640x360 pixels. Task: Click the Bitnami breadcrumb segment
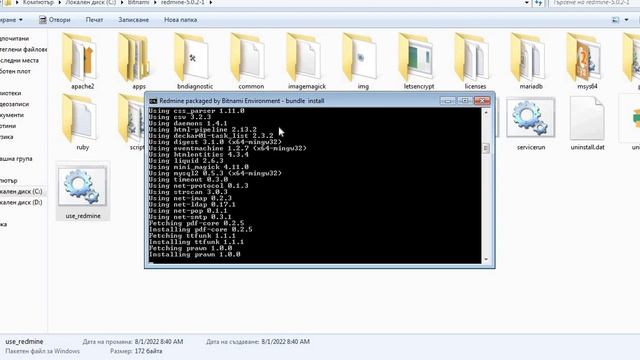pyautogui.click(x=138, y=2)
